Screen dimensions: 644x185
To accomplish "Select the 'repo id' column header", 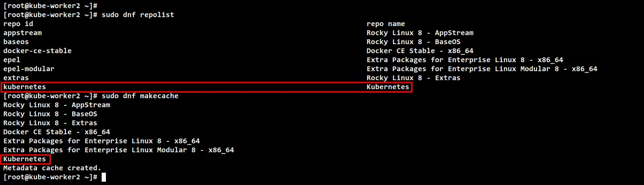I will point(19,24).
